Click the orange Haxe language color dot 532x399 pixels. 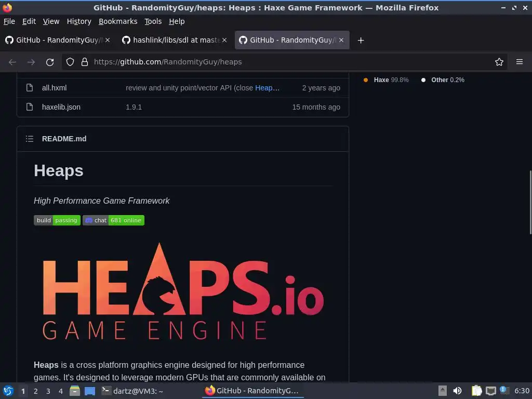366,80
